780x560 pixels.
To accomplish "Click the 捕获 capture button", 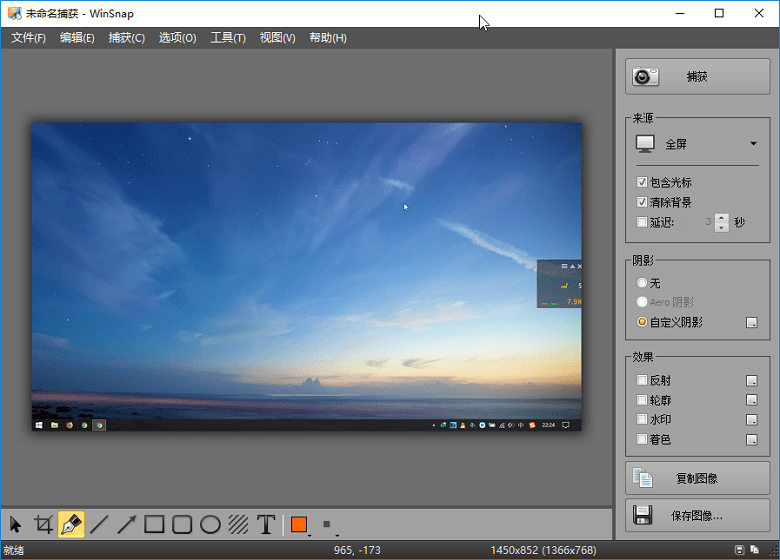I will click(x=697, y=76).
